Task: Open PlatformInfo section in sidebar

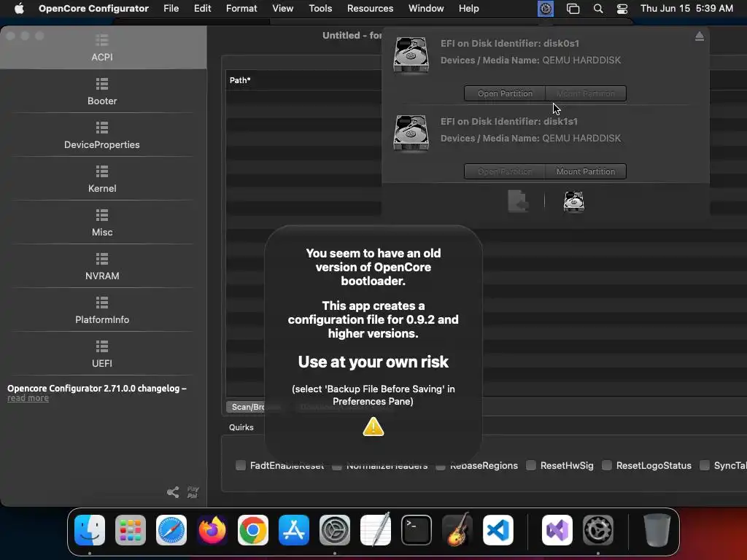Action: coord(102,311)
